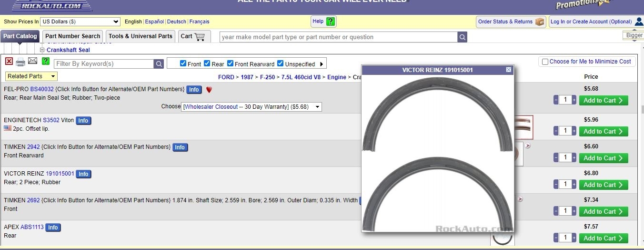
Task: Uncheck the Rear position checkbox
Action: tap(207, 63)
